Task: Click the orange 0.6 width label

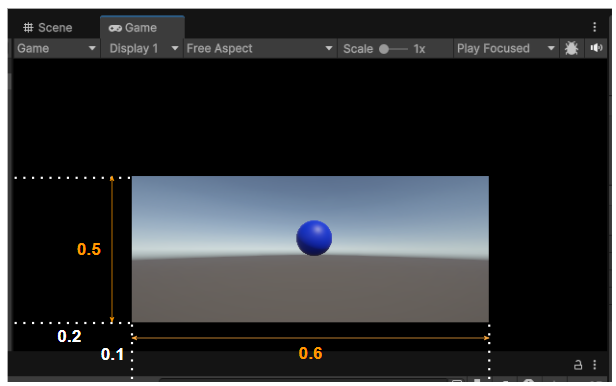Action: pyautogui.click(x=310, y=353)
